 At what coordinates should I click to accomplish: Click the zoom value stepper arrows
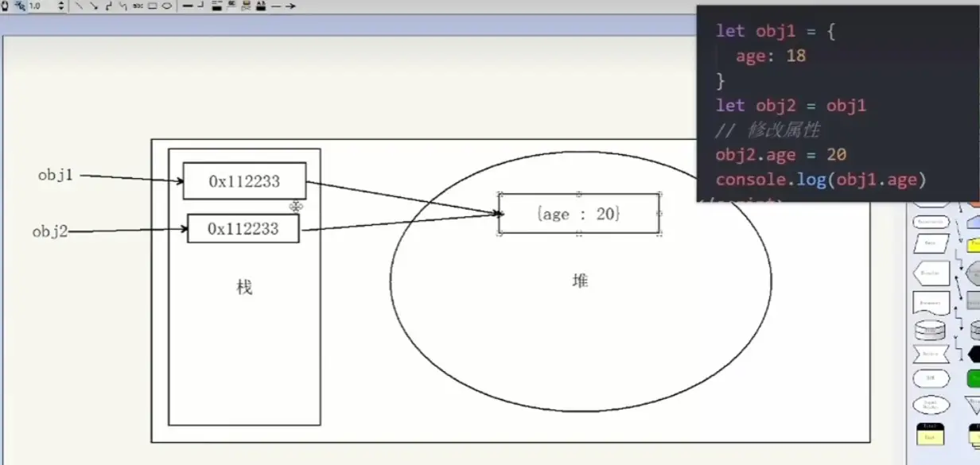pos(61,6)
